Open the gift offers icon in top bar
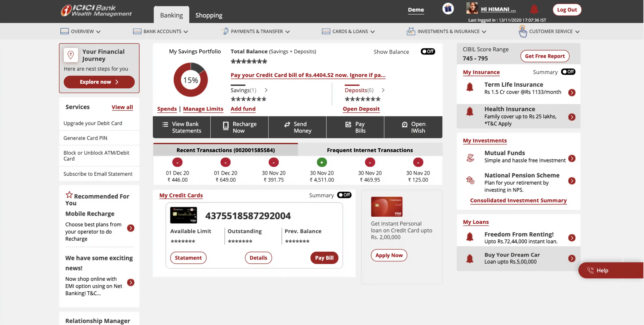Image resolution: width=644 pixels, height=325 pixels. [448, 8]
